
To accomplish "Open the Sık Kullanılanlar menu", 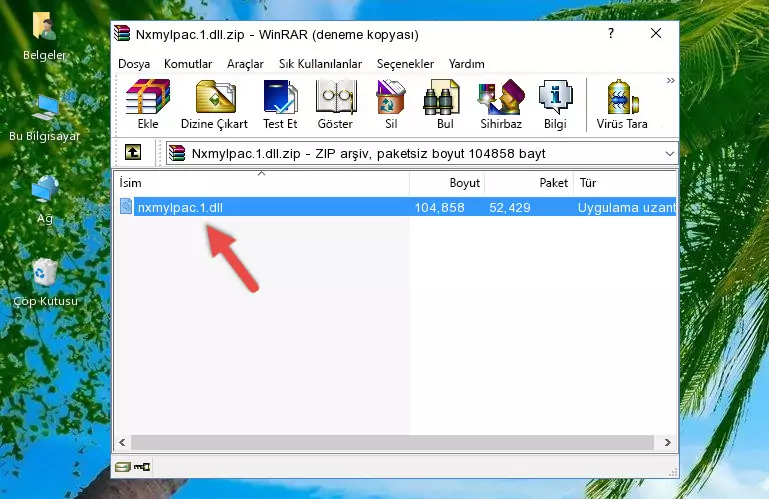I will (320, 64).
